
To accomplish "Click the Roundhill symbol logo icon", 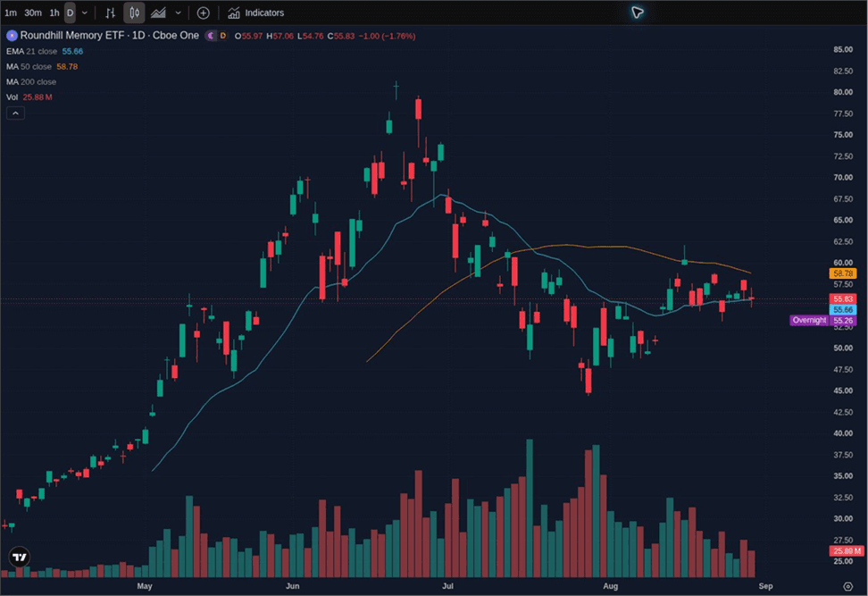I will coord(12,36).
